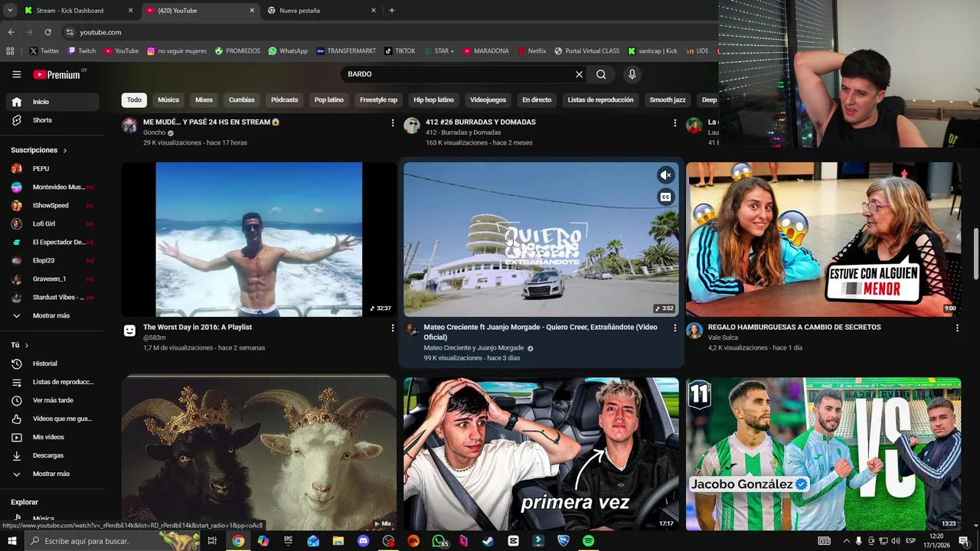Open options menu for 412 #26 video
980x551 pixels.
(675, 122)
